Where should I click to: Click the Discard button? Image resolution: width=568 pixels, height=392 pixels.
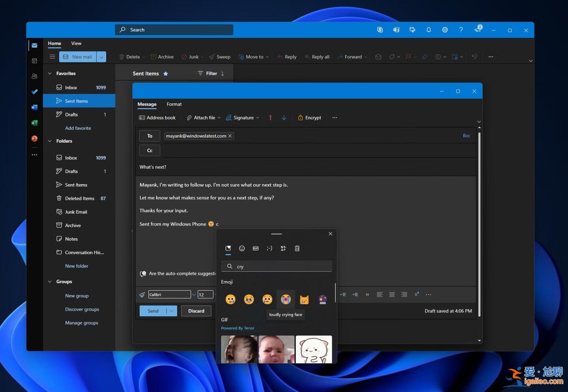click(x=196, y=311)
